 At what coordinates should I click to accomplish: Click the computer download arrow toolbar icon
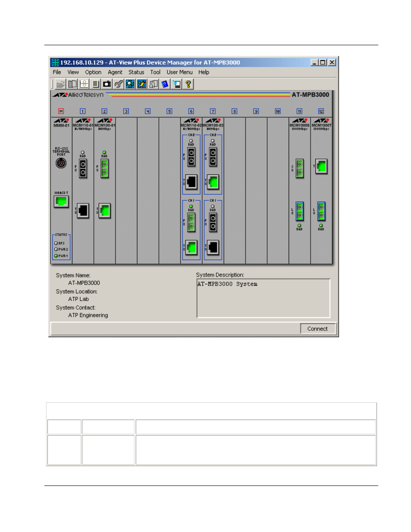177,84
